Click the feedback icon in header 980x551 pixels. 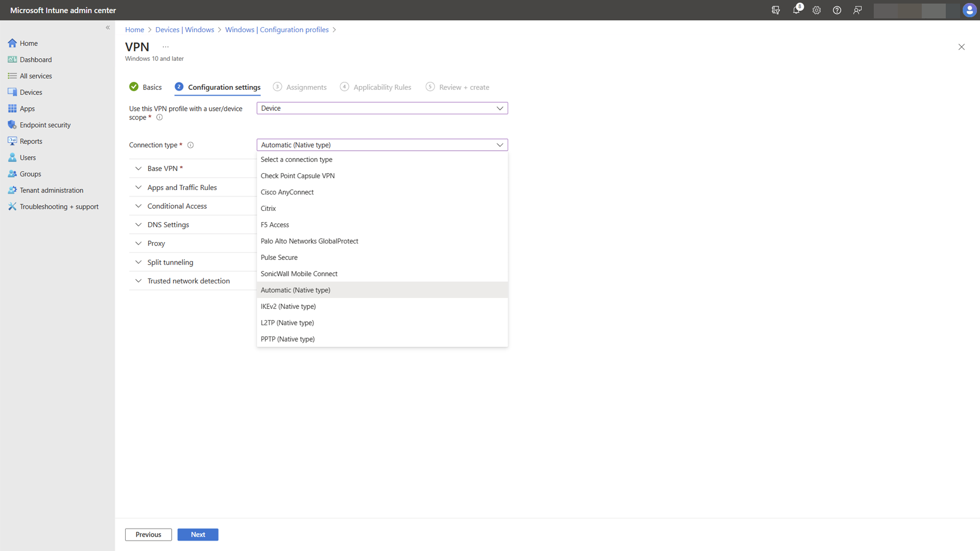click(x=857, y=10)
